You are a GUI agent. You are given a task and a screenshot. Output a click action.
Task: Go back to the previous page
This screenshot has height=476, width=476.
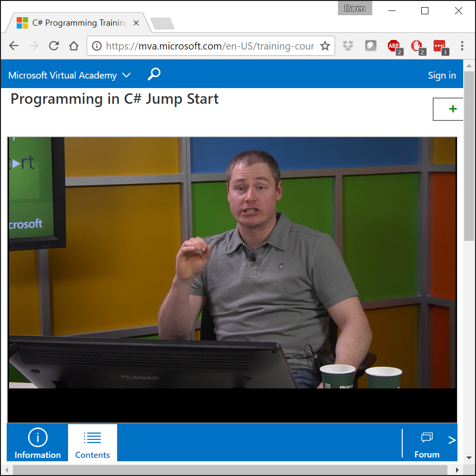click(14, 46)
